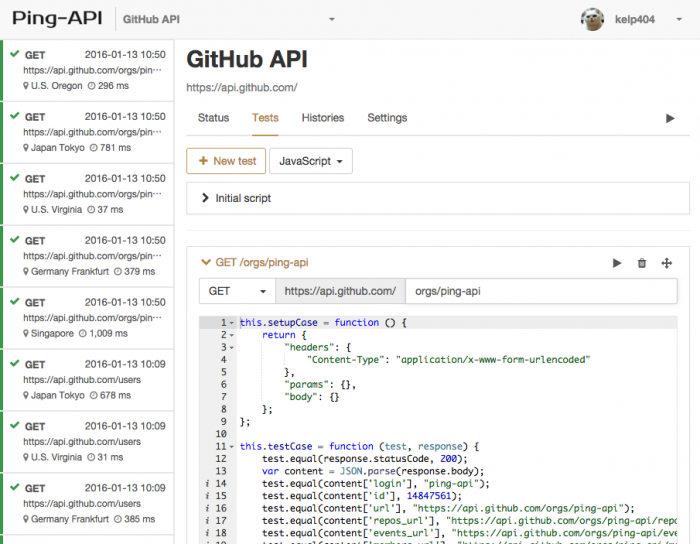Delete the GET /orgs/ping-api test
Screen dimensions: 700x544
pos(642,263)
